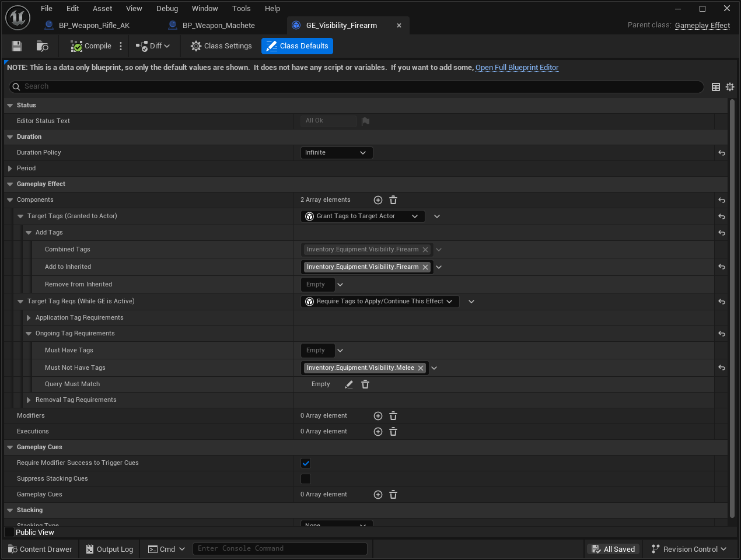Edit Query Must Match with the pencil icon
Image resolution: width=741 pixels, height=560 pixels.
(348, 384)
